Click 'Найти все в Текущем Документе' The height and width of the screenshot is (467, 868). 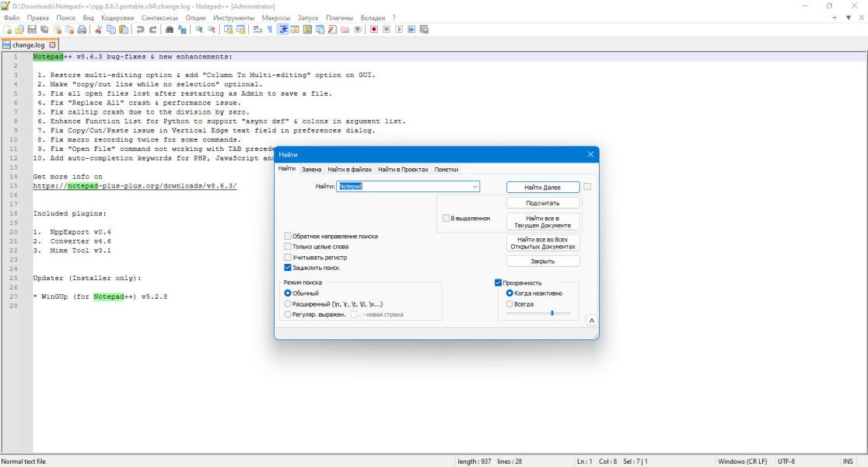pos(543,222)
